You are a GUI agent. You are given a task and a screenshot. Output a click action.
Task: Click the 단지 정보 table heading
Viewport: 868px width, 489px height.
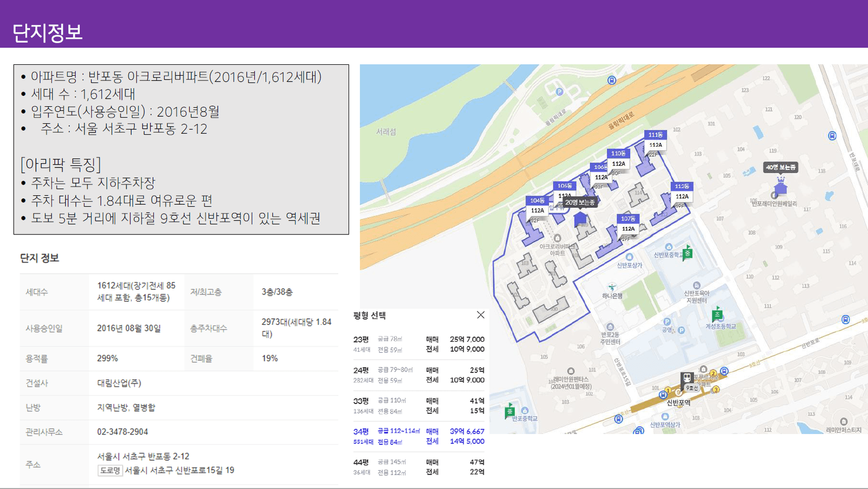[39, 258]
